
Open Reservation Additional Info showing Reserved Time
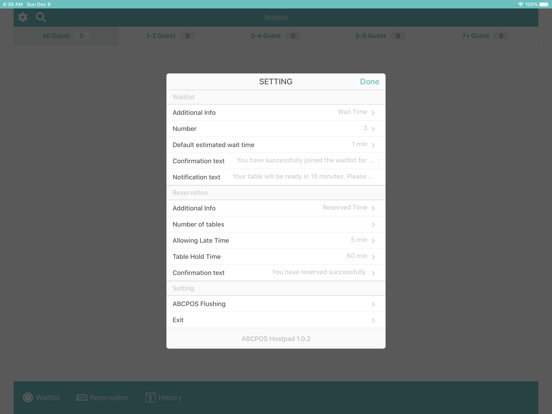tap(276, 208)
